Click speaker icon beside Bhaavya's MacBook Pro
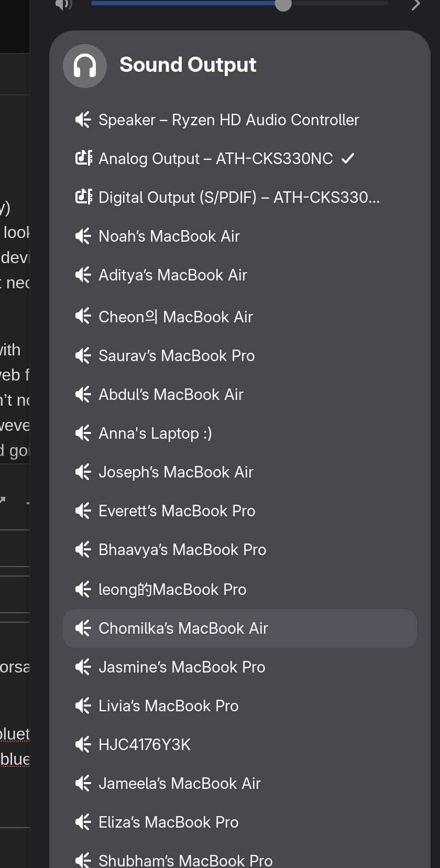Viewport: 440px width, 868px height. (x=83, y=550)
